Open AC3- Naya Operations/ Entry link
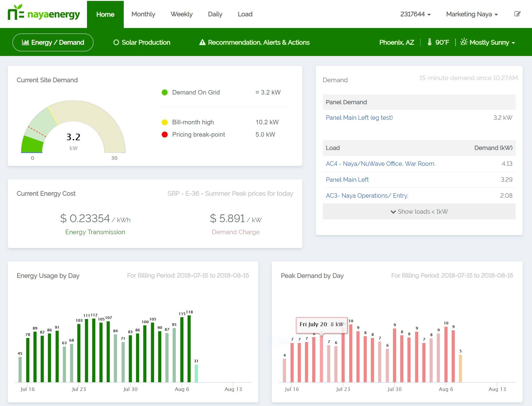Viewport: 532px width, 406px height. [367, 196]
